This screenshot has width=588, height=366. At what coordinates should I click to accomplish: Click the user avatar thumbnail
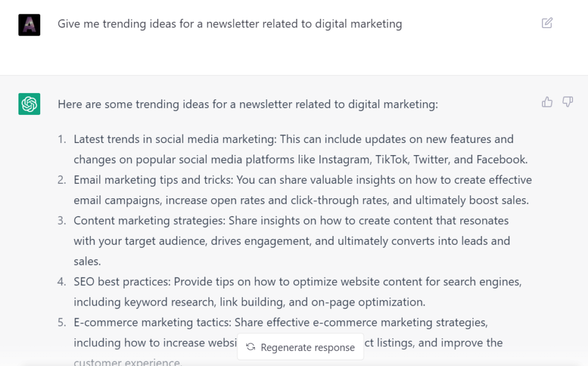coord(29,25)
